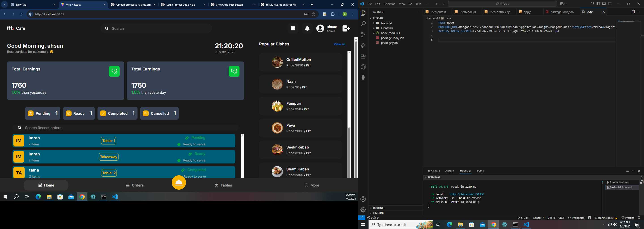Open VS Code Extensions icon
Screen dimensions: 644x229
pos(363,56)
